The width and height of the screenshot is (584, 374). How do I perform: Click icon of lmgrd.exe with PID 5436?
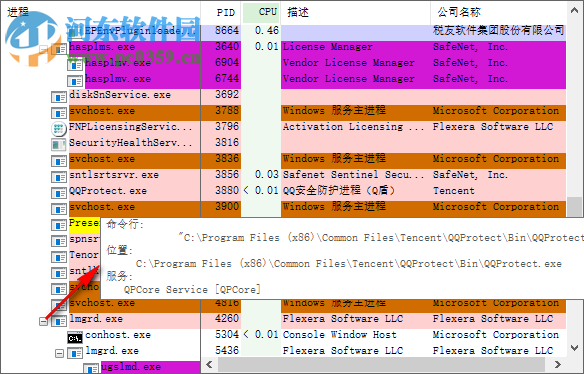click(75, 353)
